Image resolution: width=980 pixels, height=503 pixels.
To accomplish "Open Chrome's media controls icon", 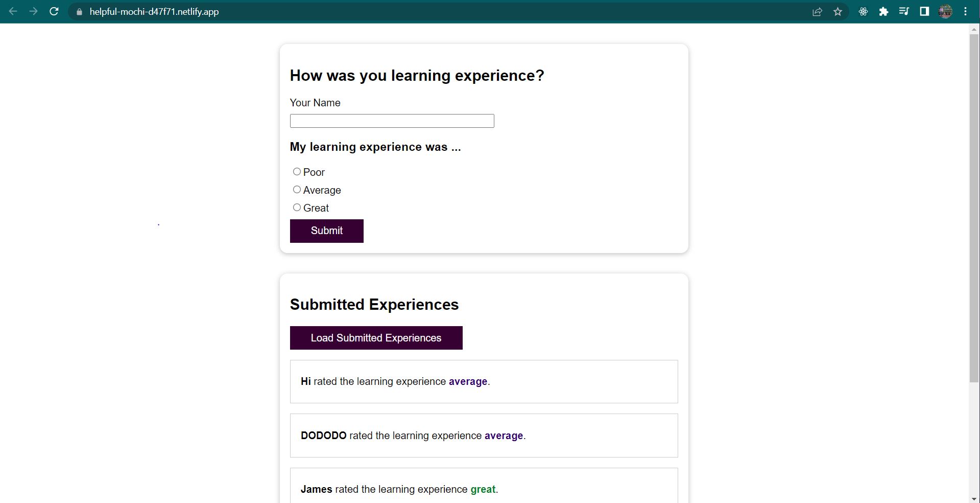I will pyautogui.click(x=904, y=11).
